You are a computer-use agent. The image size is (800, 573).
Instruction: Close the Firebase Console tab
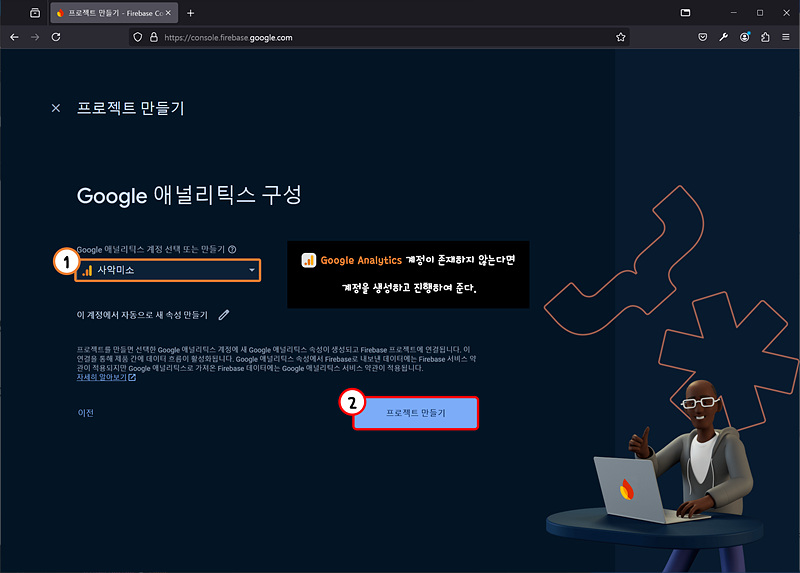pyautogui.click(x=168, y=13)
